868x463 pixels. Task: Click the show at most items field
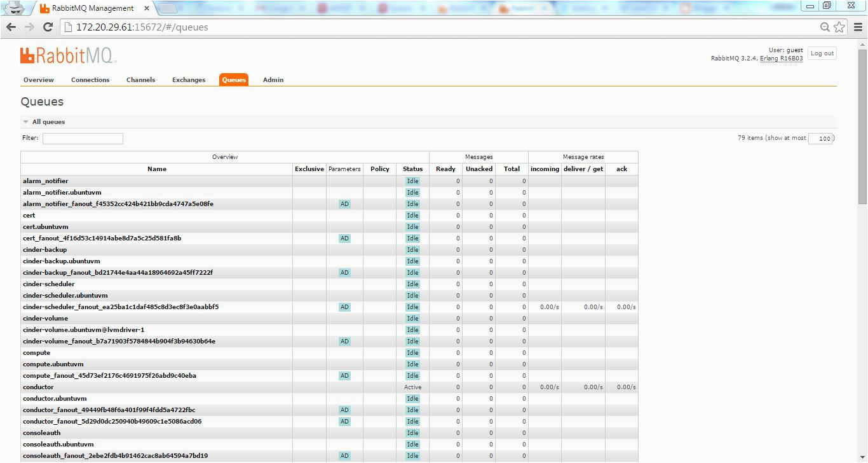coord(820,138)
